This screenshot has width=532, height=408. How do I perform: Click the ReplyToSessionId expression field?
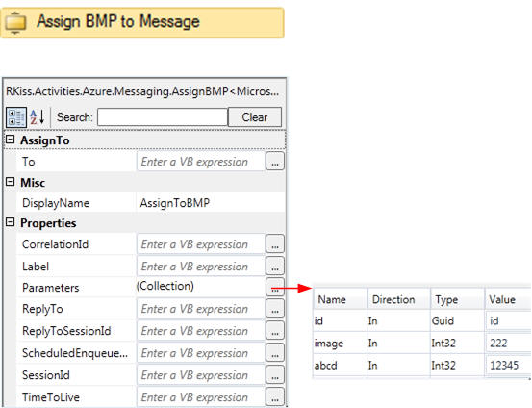[x=200, y=331]
